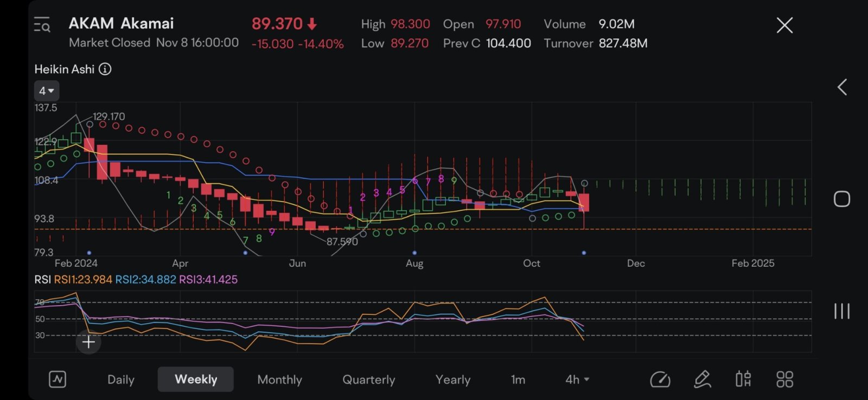Open the four-square grid layout icon
The height and width of the screenshot is (400, 868).
pyautogui.click(x=784, y=379)
